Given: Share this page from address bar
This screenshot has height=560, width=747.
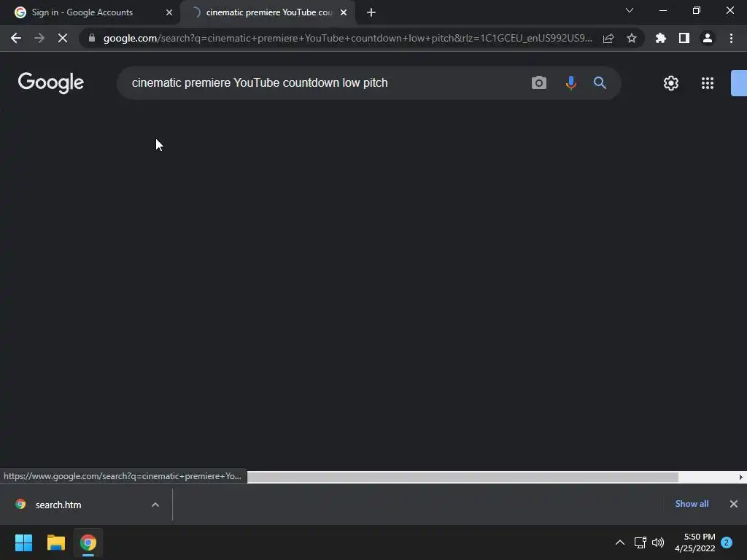Looking at the screenshot, I should pyautogui.click(x=608, y=38).
